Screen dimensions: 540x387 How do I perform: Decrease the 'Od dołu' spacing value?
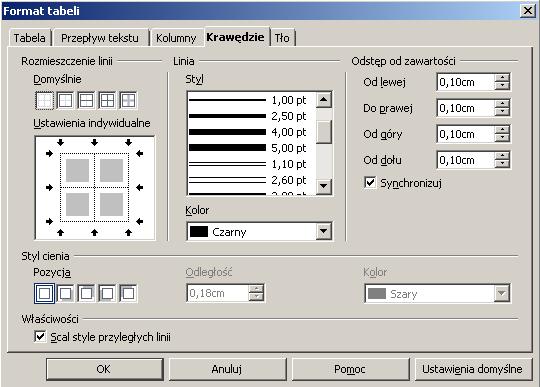click(x=502, y=164)
